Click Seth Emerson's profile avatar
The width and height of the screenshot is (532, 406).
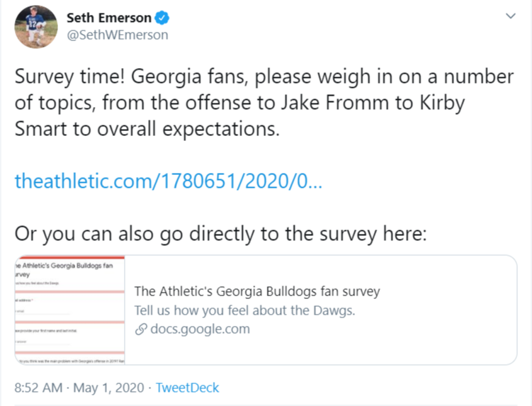tap(35, 26)
